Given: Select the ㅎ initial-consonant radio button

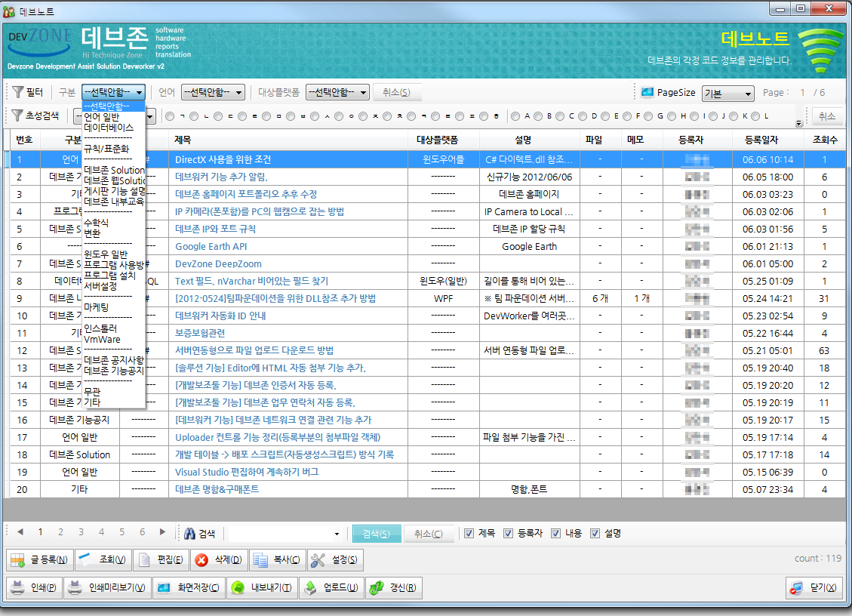Looking at the screenshot, I should 484,115.
